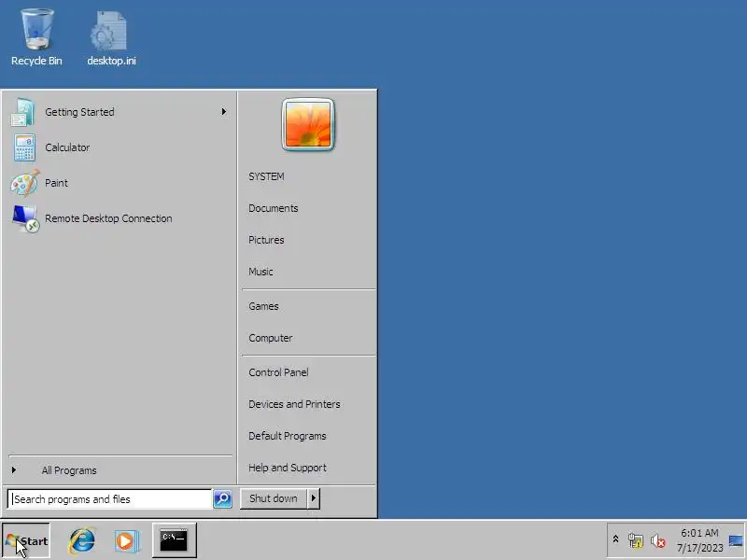
Task: Expand the All Programs list
Action: point(120,470)
